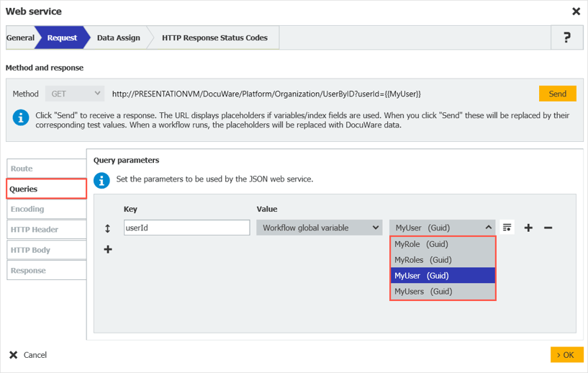Collapse the MyUser (Guid) dropdown
Viewport: 588px width, 373px height.
[x=443, y=228]
